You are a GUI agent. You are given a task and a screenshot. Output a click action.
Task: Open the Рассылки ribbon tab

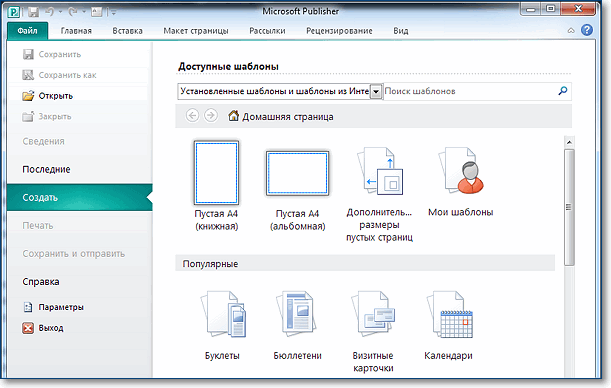pyautogui.click(x=267, y=31)
